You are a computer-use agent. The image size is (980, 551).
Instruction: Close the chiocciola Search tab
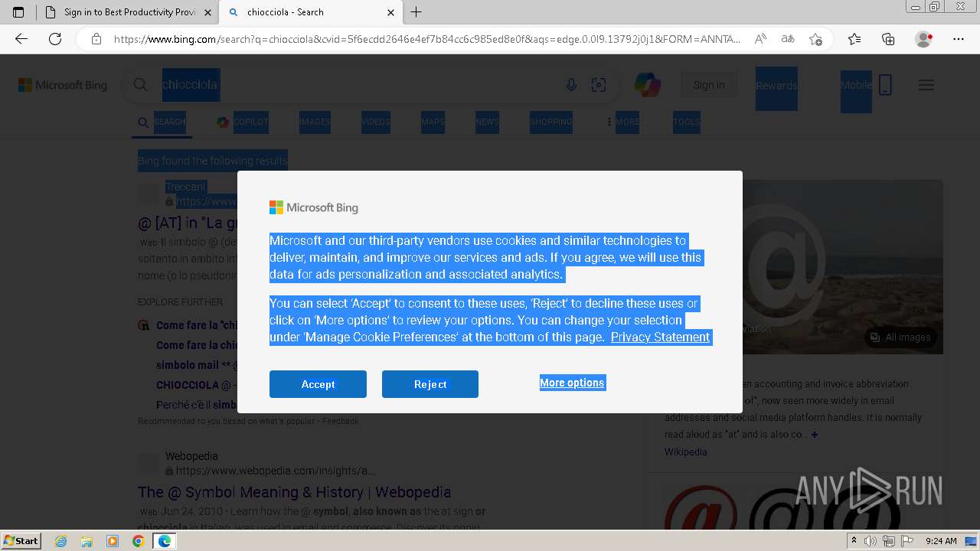(390, 12)
